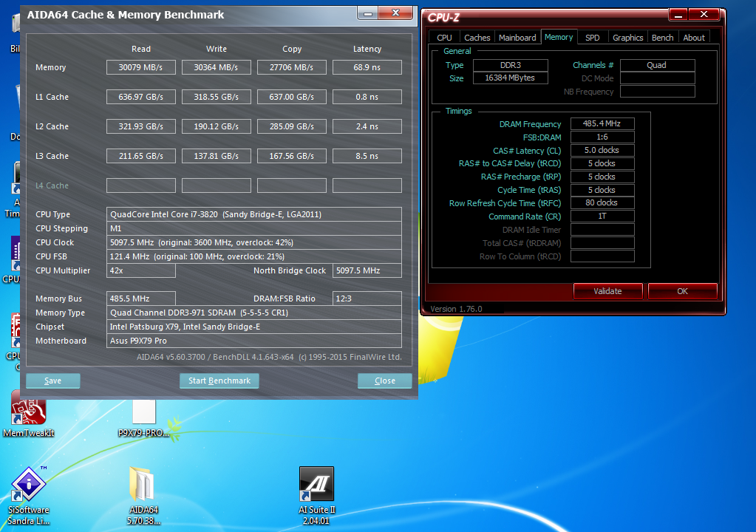Click the L3 Cache Latency value 8.5 ns
The image size is (756, 532).
point(367,156)
